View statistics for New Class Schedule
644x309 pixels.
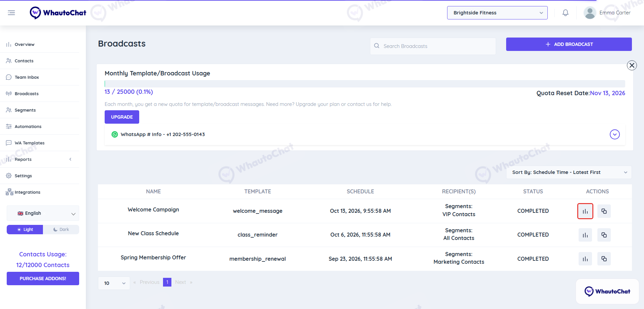[585, 235]
